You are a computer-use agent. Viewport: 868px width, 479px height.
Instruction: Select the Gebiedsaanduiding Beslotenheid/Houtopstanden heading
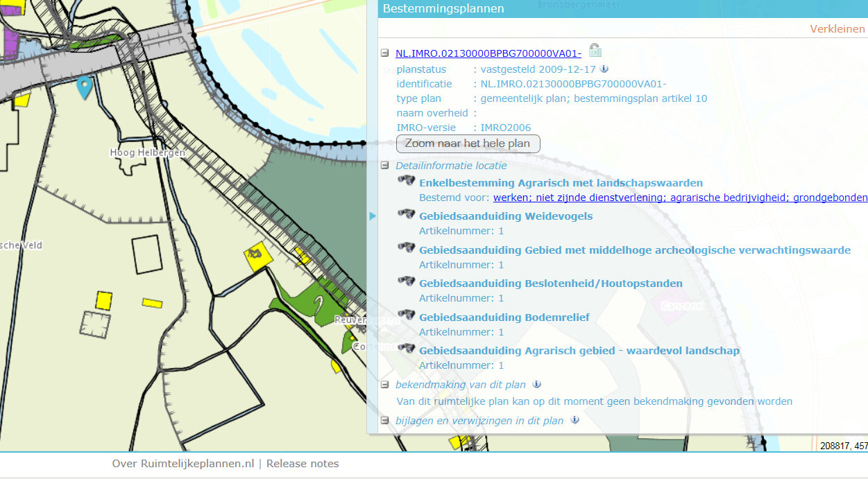pyautogui.click(x=551, y=283)
